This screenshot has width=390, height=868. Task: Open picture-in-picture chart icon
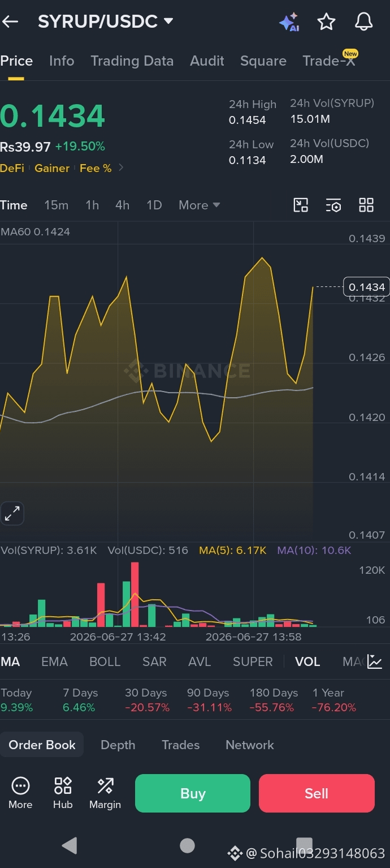pyautogui.click(x=301, y=205)
